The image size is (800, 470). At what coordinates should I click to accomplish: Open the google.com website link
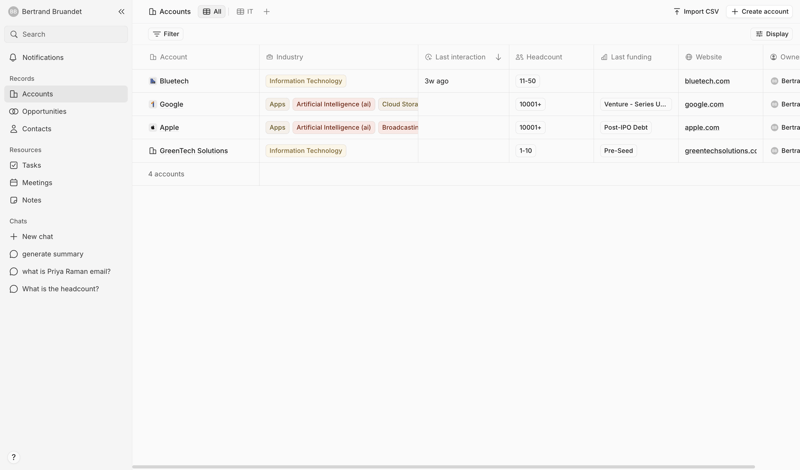(x=704, y=104)
